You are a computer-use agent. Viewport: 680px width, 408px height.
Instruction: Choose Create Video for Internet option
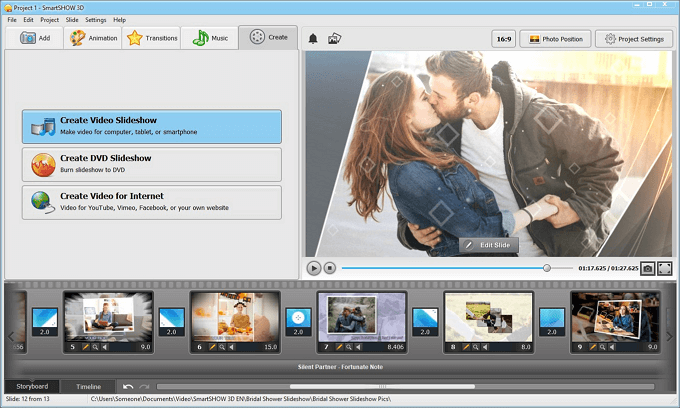pos(152,202)
